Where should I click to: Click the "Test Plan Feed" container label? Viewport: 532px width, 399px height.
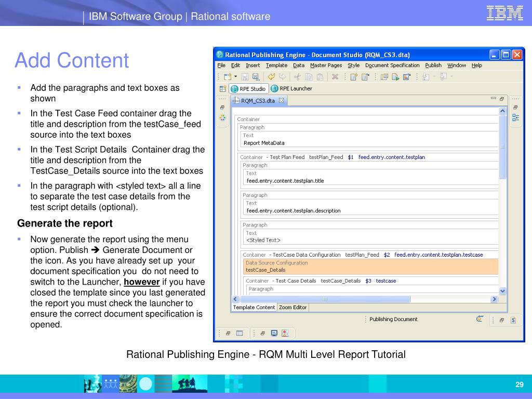(287, 157)
